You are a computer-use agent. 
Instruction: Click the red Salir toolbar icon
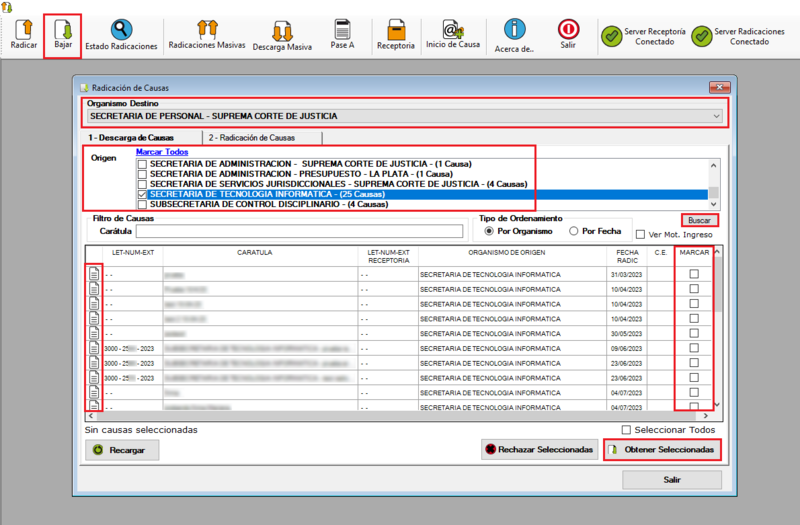tap(568, 29)
